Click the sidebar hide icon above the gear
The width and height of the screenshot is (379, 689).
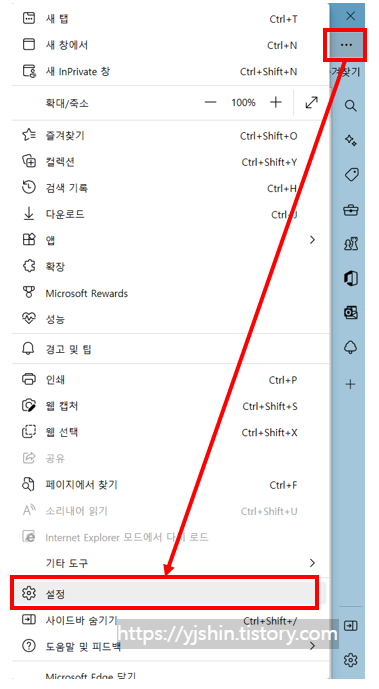coord(350,625)
